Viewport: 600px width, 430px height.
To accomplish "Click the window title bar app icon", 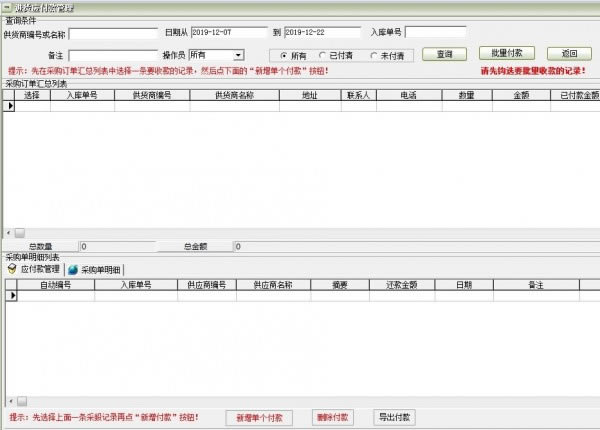I will [7, 6].
